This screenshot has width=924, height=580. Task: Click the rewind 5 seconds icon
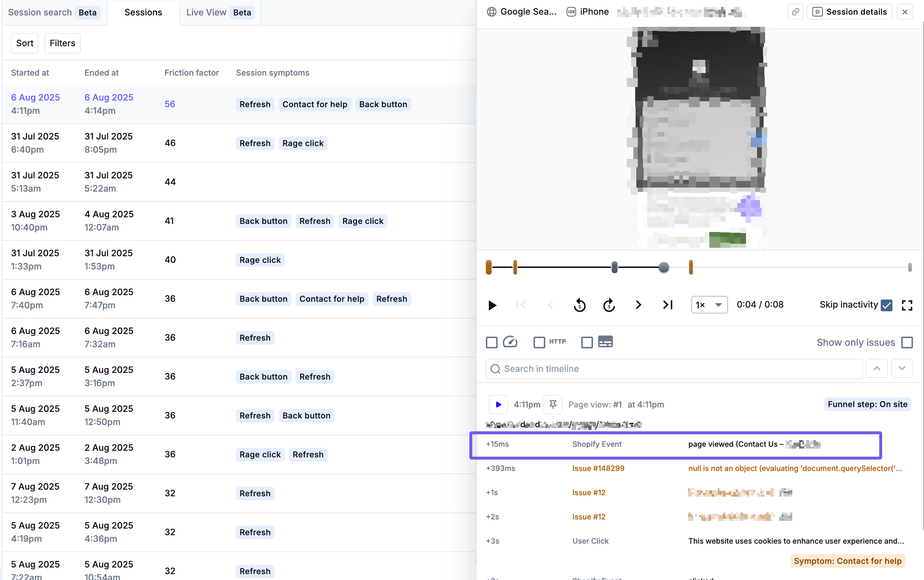[x=580, y=305]
